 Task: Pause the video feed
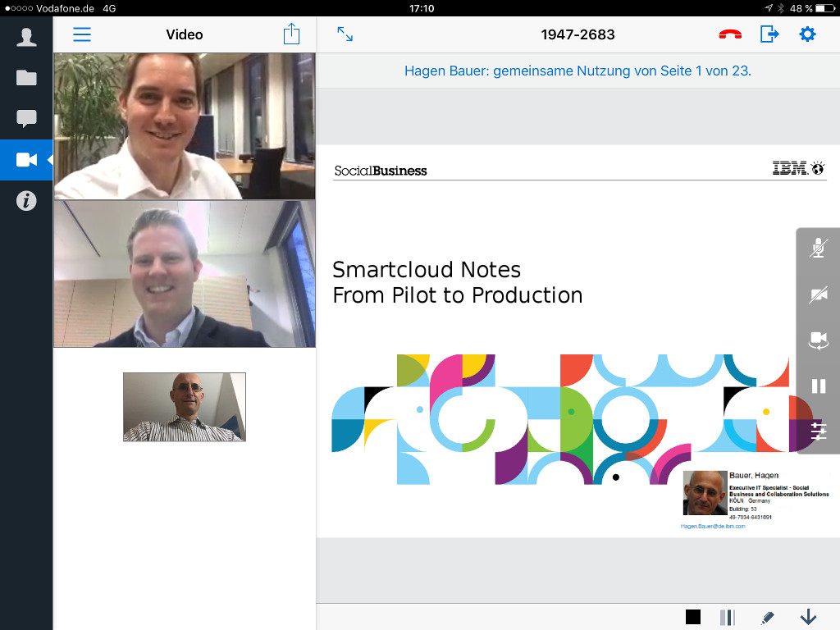(x=818, y=386)
